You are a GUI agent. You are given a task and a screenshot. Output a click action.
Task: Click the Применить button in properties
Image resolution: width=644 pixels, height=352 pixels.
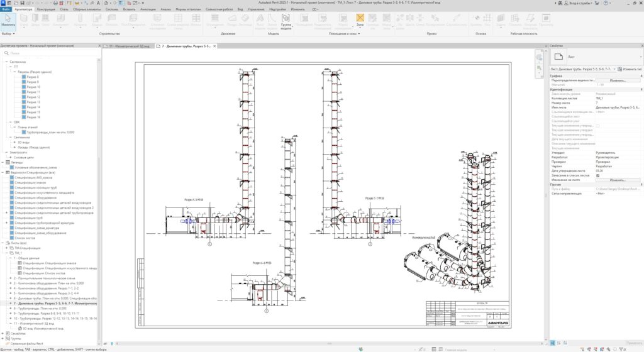(x=634, y=343)
